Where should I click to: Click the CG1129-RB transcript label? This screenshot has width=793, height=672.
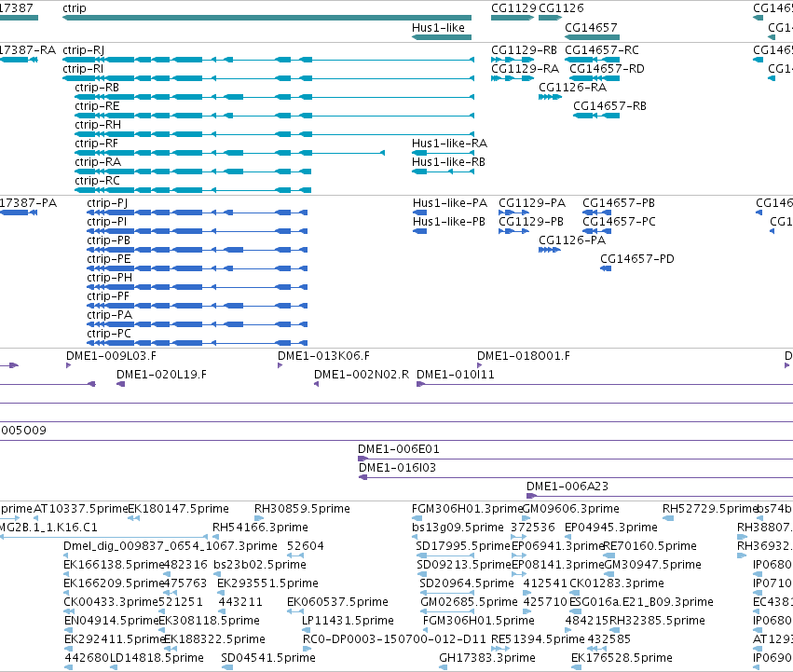524,50
